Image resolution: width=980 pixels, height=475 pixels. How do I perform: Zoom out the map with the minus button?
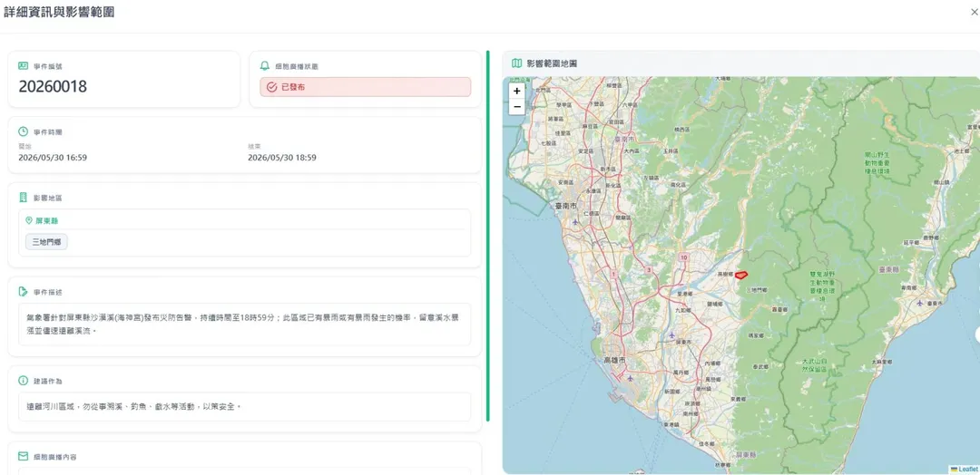click(x=517, y=107)
